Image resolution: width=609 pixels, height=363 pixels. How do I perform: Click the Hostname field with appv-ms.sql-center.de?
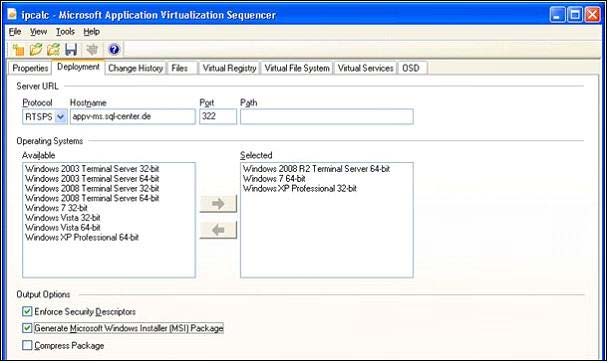(x=132, y=116)
